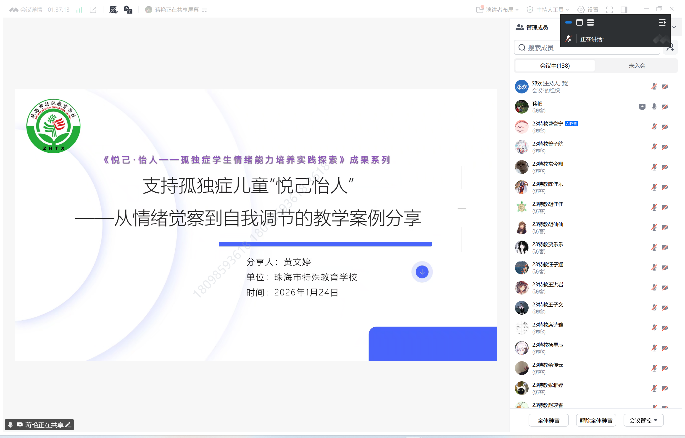The image size is (685, 438).
Task: Open the personal tools dropdown in top bar
Action: (548, 9)
